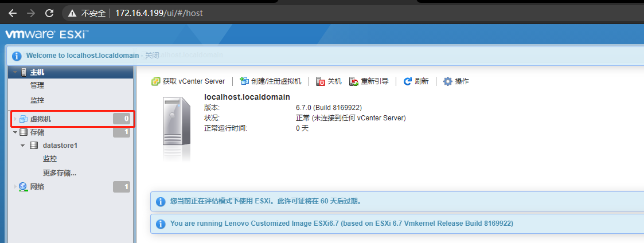Click the datastore icon beside datastore1
The image size is (644, 243).
click(34, 146)
